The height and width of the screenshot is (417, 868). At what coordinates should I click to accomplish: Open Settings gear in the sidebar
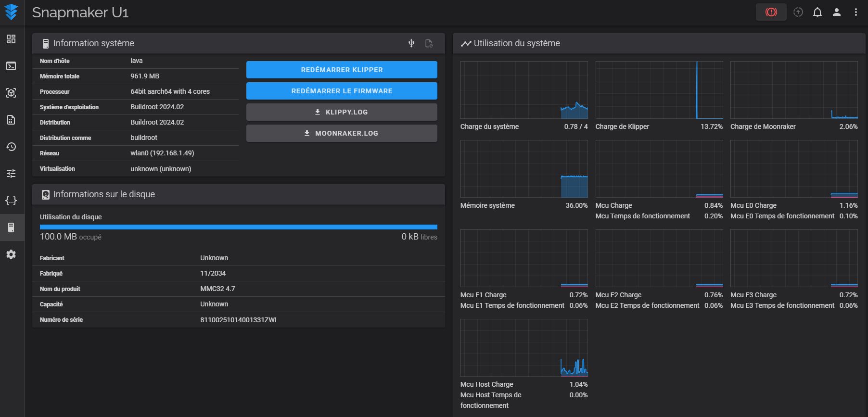pos(11,254)
